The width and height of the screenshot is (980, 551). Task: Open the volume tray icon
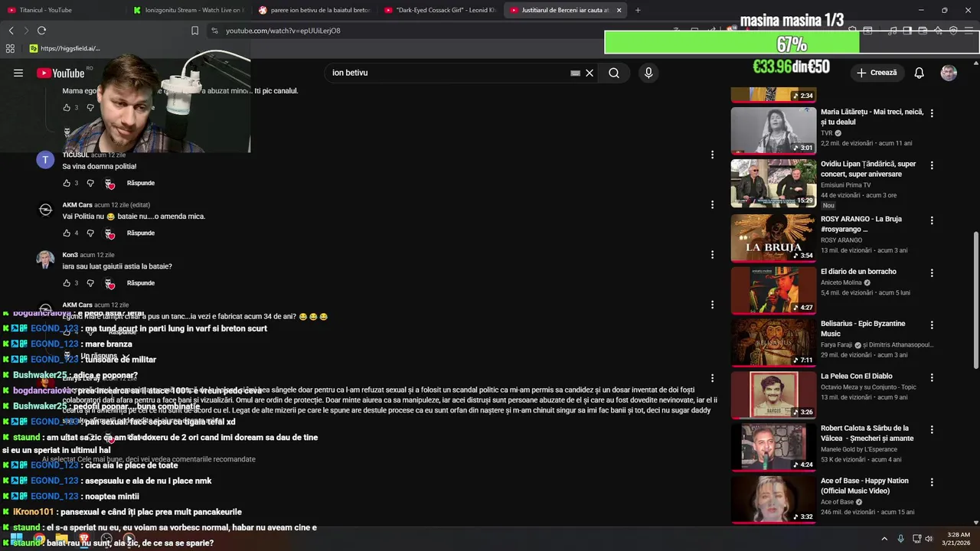929,539
